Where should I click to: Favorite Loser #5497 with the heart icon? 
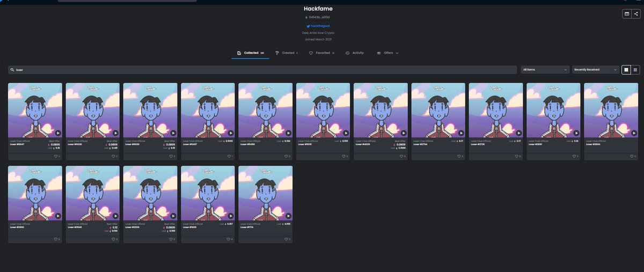click(228, 156)
